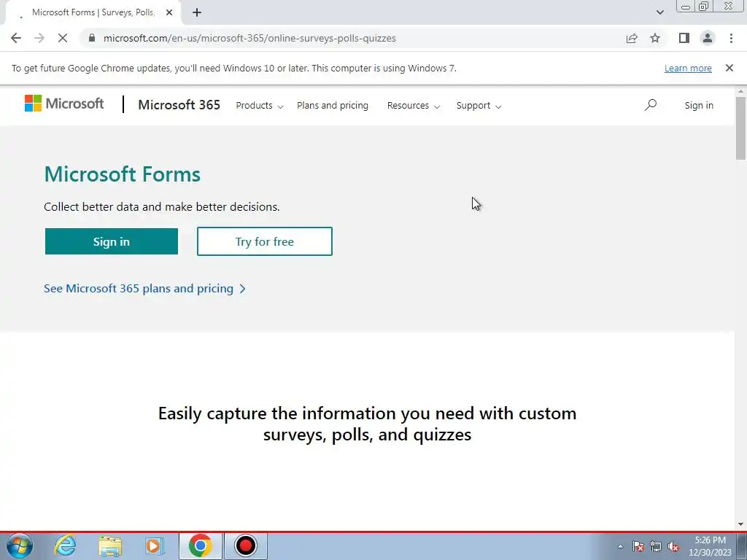This screenshot has height=560, width=747.
Task: Click the Microsoft logo
Action: coord(64,104)
